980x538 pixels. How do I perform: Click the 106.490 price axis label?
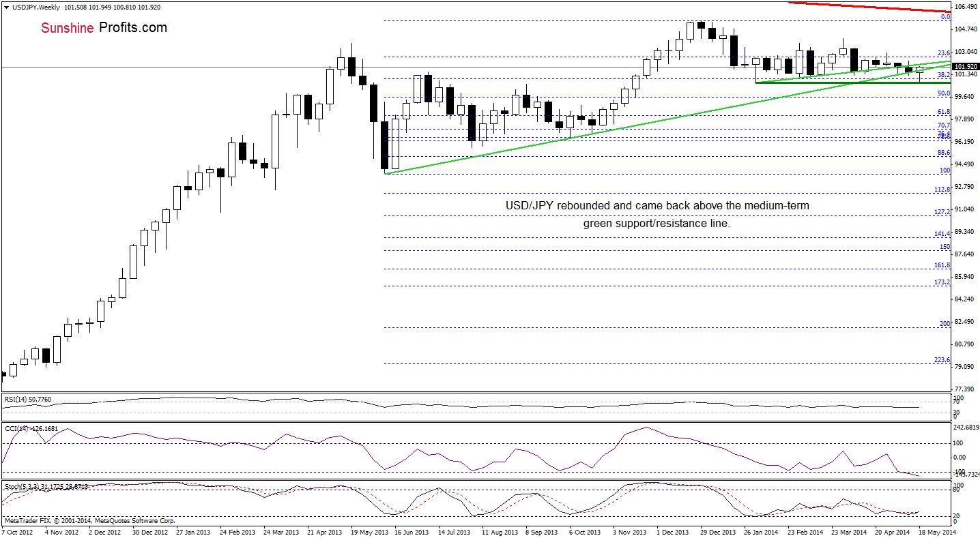[x=967, y=7]
